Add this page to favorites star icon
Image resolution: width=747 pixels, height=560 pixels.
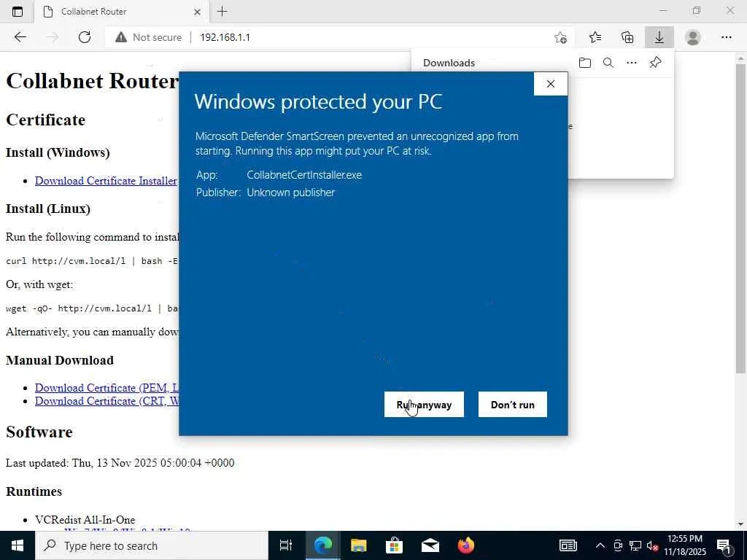point(561,37)
